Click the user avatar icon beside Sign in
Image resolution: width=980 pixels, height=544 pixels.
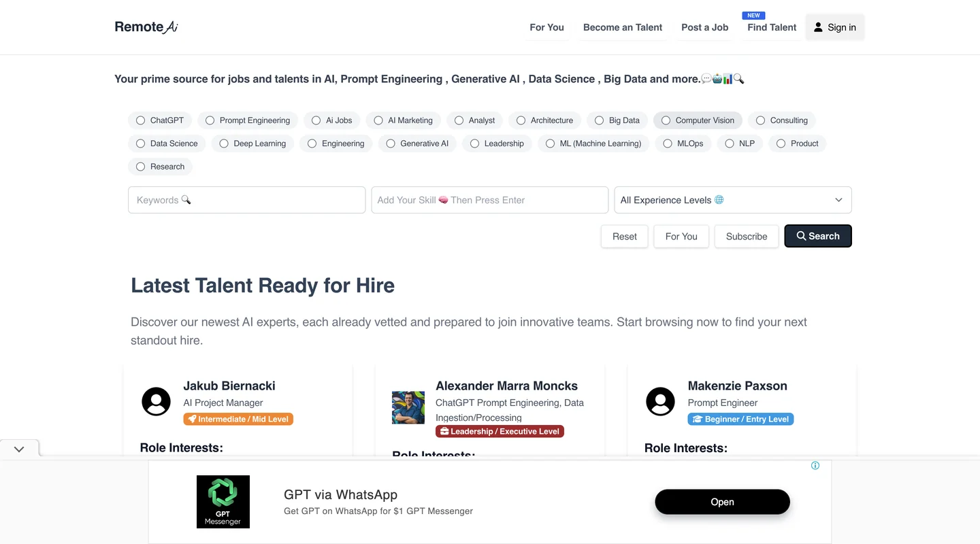[x=819, y=27]
